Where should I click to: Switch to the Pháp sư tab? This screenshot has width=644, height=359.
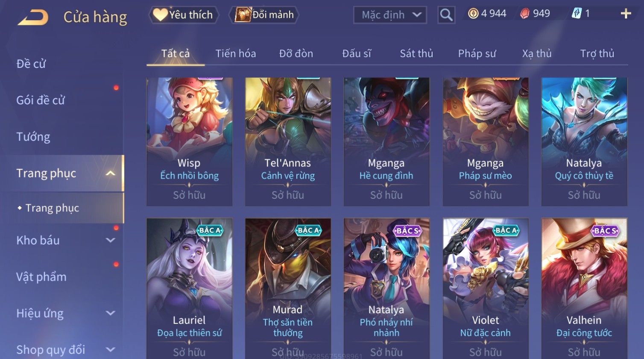tap(477, 53)
